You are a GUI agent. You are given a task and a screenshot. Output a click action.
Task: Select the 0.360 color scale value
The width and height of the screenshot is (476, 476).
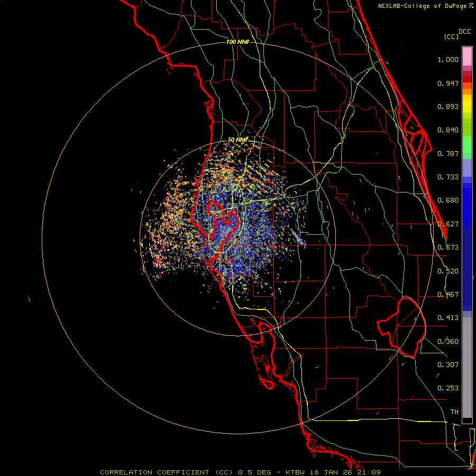pyautogui.click(x=448, y=342)
